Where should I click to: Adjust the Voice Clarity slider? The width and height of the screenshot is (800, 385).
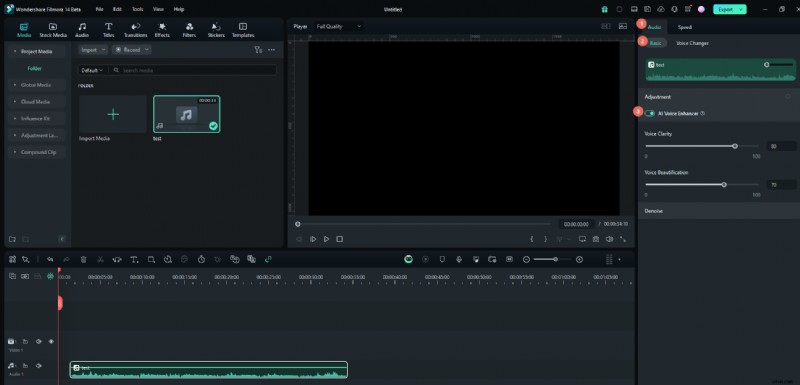(x=702, y=146)
